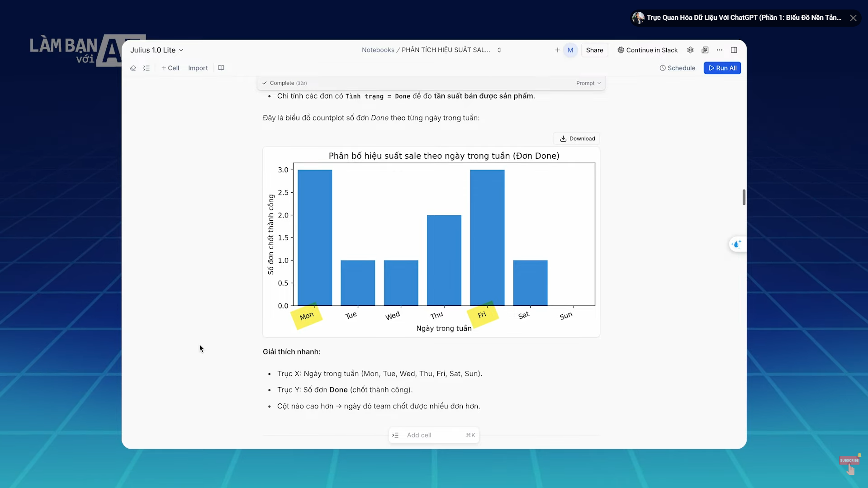Screen dimensions: 868x488
Task: Click the Slack icon beside Continue in Slack
Action: pyautogui.click(x=621, y=50)
